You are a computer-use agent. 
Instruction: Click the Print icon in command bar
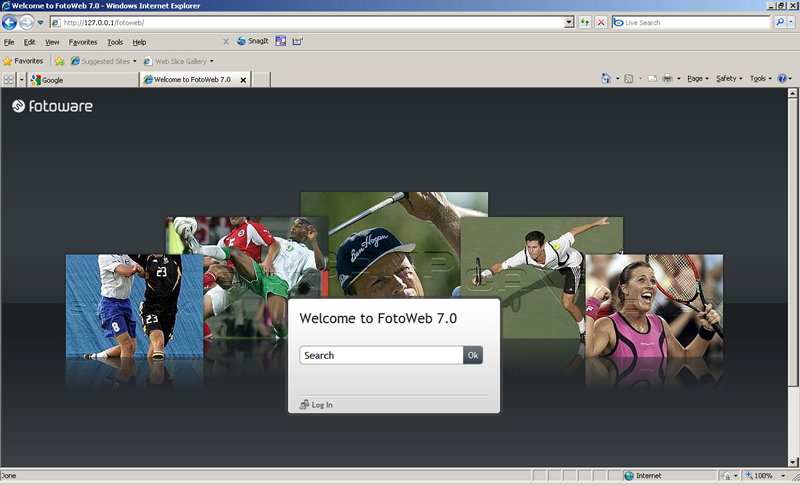pos(666,79)
